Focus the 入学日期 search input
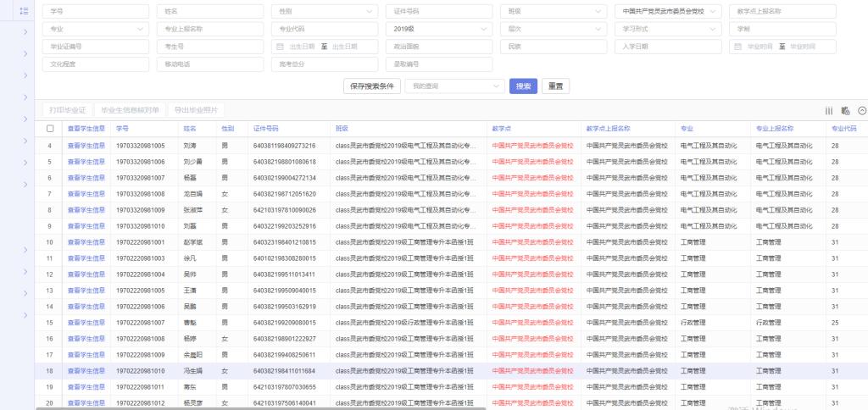The height and width of the screenshot is (410, 868). click(x=668, y=47)
